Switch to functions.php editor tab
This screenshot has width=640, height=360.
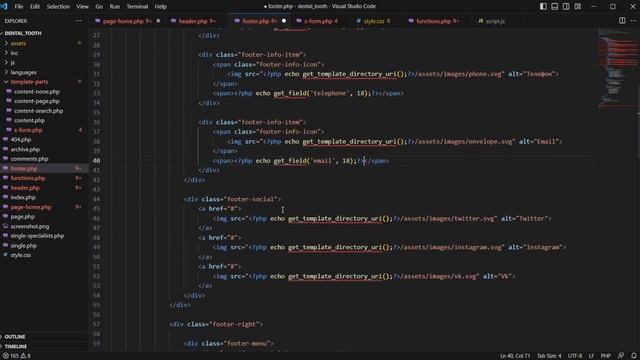coord(438,21)
